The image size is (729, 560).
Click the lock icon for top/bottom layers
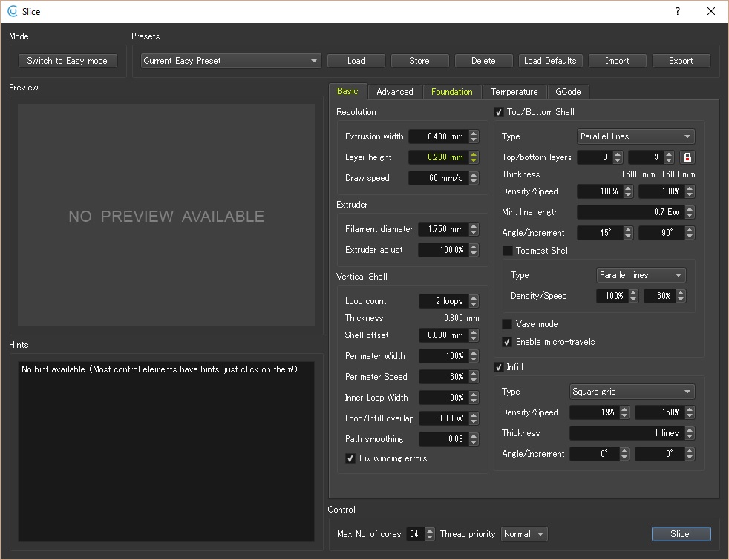coord(687,157)
